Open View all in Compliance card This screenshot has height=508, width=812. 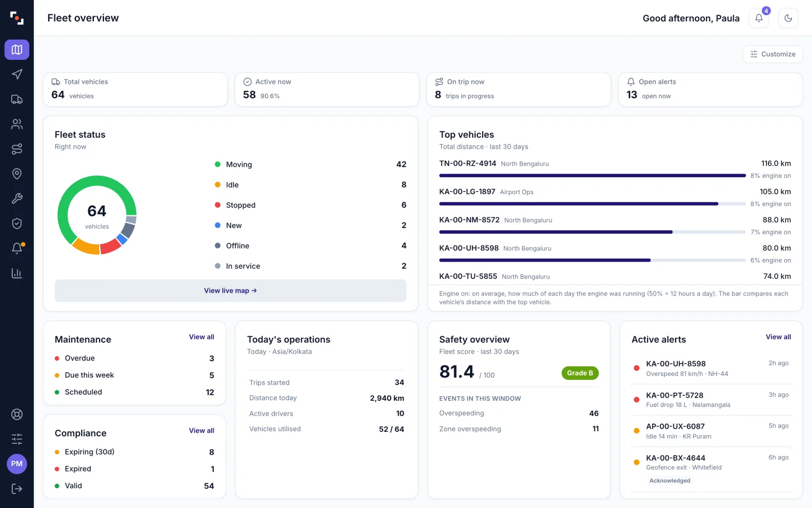pos(201,431)
